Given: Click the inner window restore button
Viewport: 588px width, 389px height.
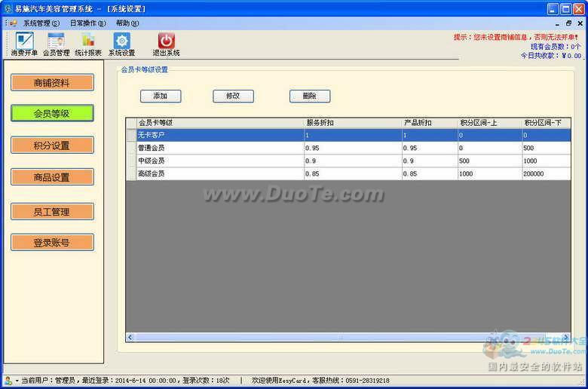Looking at the screenshot, I should coord(569,23).
